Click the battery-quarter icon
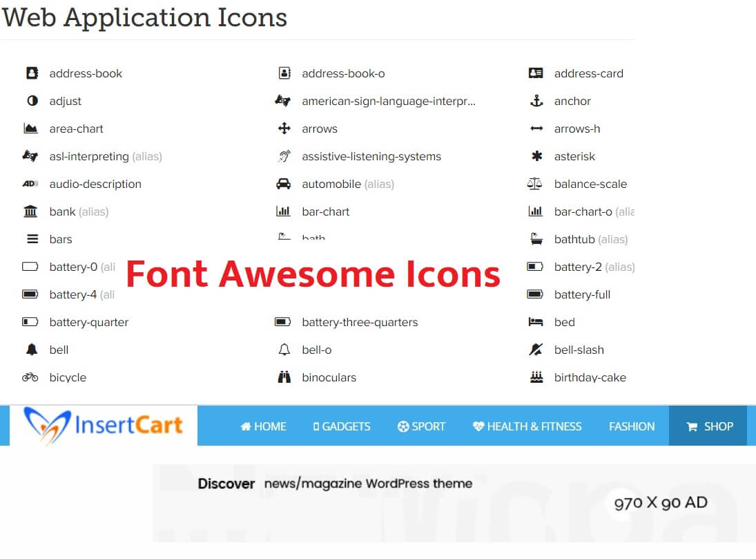 pyautogui.click(x=30, y=321)
